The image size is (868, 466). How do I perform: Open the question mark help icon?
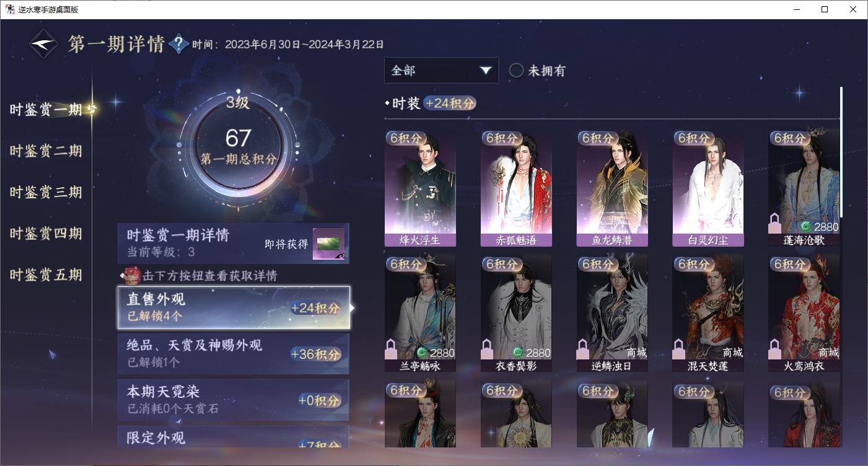(x=178, y=44)
